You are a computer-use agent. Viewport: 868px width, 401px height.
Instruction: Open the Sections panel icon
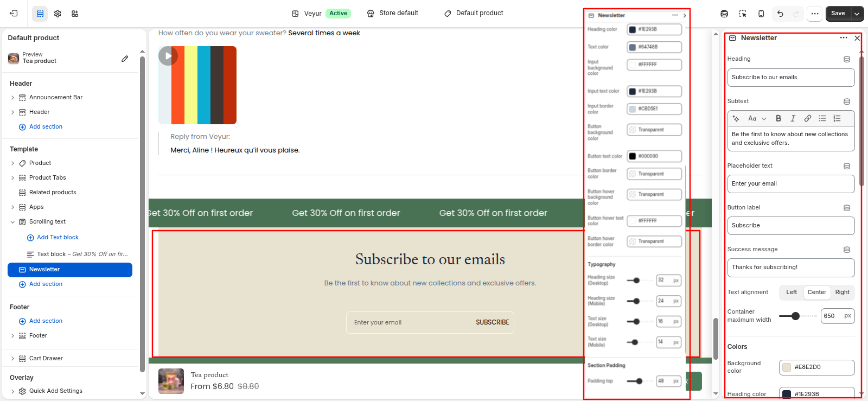click(40, 14)
